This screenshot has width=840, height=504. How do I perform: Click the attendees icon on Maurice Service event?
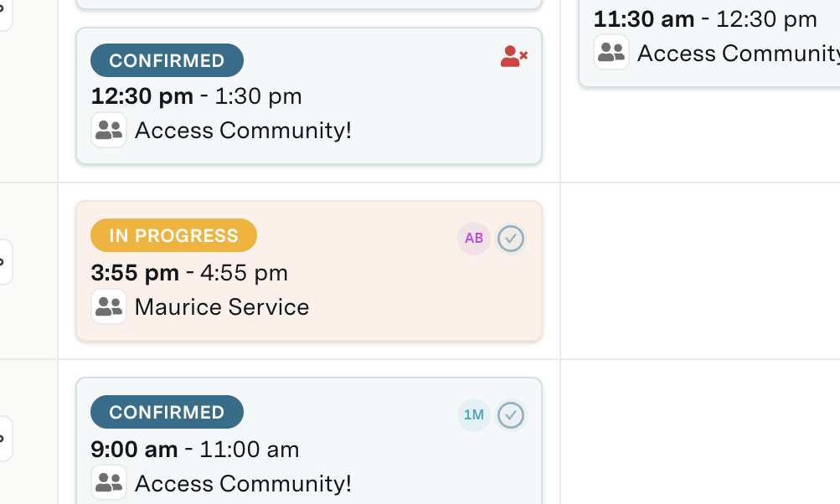(109, 306)
